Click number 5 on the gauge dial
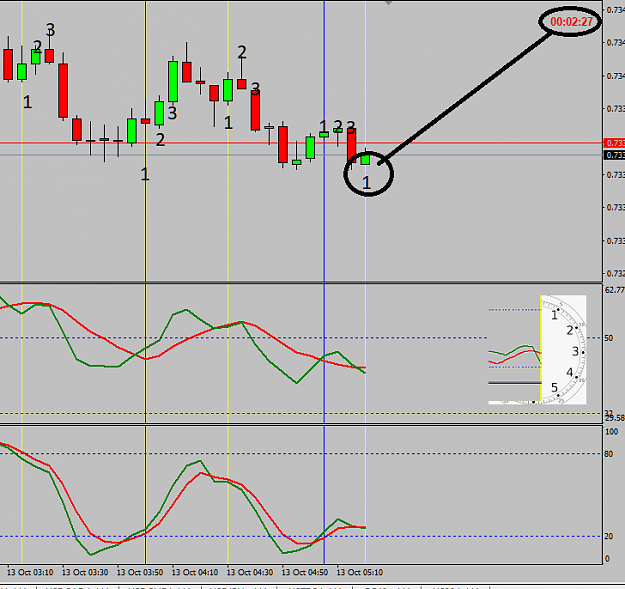 (x=554, y=387)
